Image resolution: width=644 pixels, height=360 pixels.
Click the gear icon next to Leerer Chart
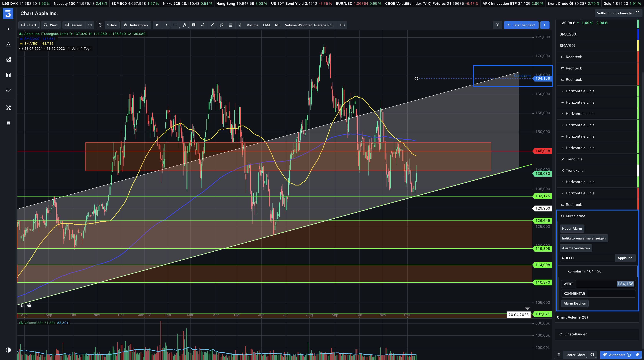592,355
